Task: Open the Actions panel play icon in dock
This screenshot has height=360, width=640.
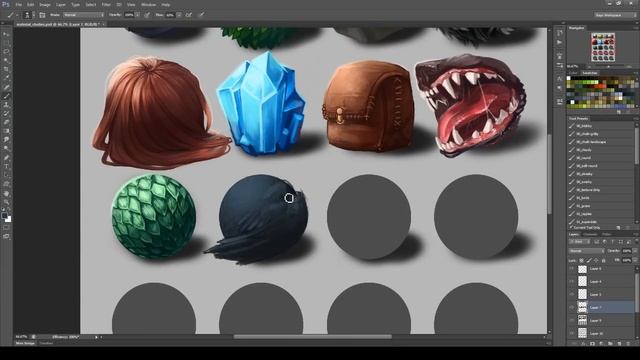Action: click(x=559, y=42)
